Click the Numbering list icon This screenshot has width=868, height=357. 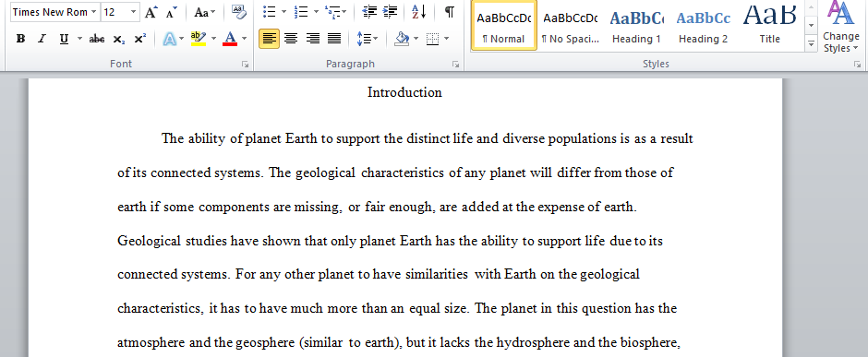pyautogui.click(x=301, y=12)
